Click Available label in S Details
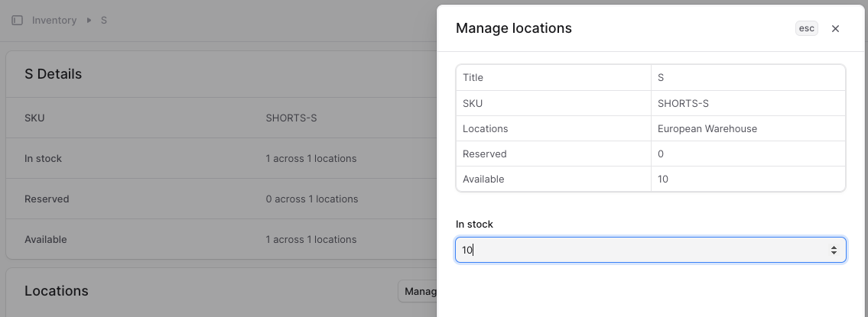Image resolution: width=868 pixels, height=317 pixels. (45, 240)
